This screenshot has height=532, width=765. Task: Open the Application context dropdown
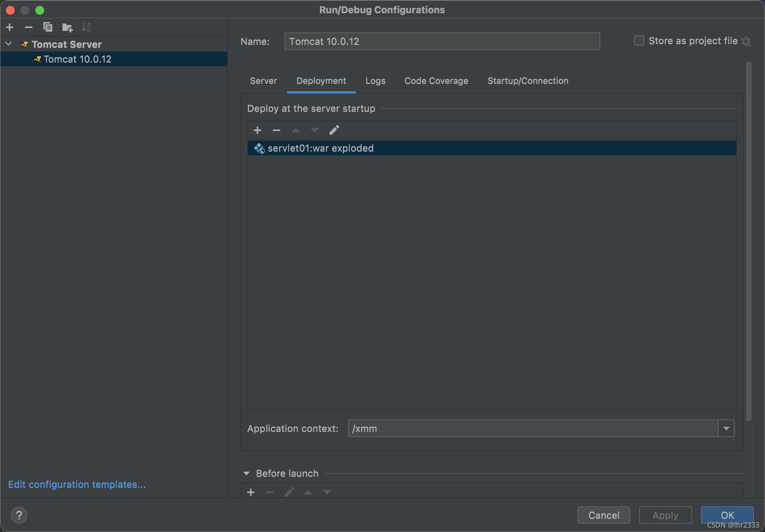click(726, 428)
